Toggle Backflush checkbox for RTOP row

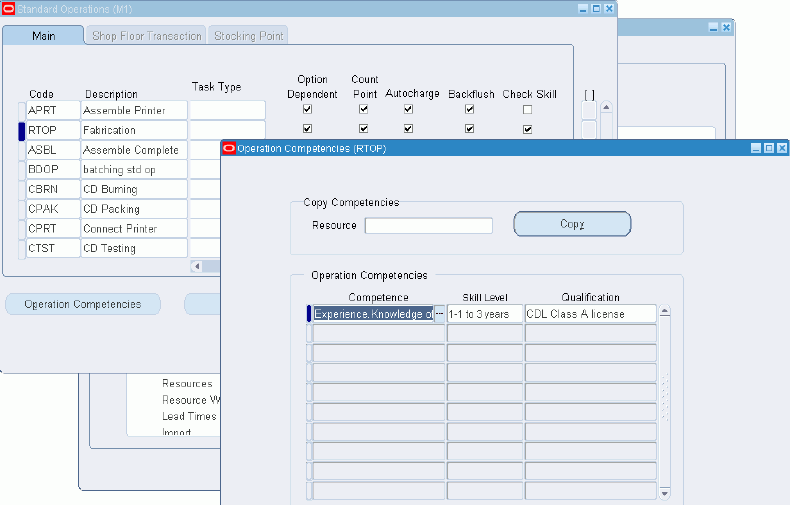tap(470, 129)
